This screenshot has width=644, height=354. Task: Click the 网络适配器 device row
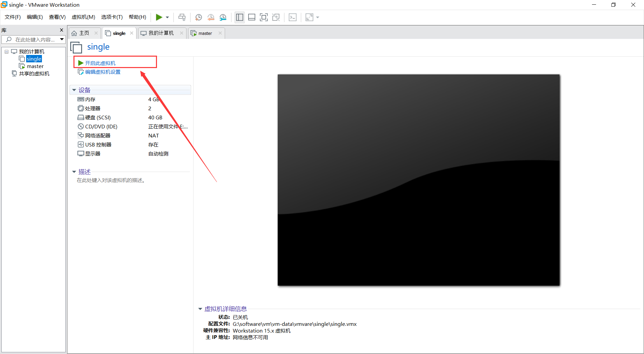130,136
